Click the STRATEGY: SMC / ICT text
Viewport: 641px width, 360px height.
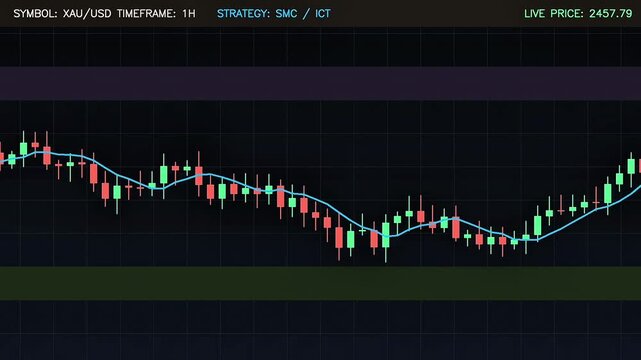[x=273, y=13]
